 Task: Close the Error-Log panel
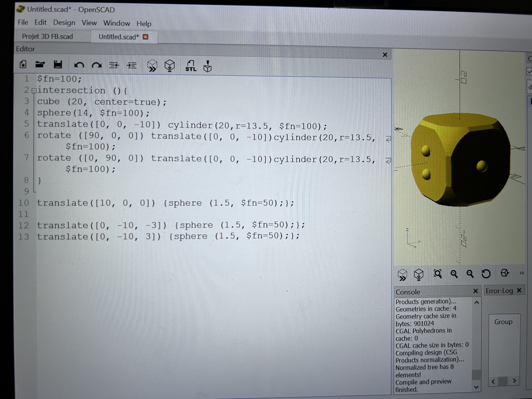(519, 290)
